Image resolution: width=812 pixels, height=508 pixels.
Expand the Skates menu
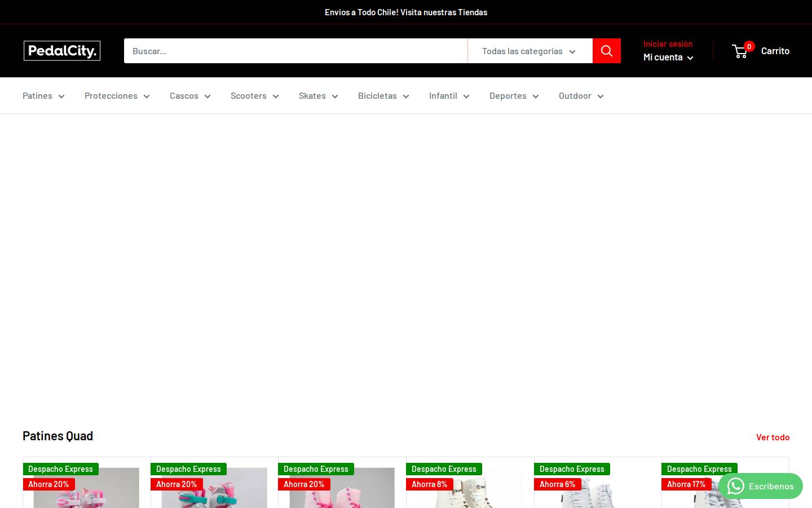point(318,95)
